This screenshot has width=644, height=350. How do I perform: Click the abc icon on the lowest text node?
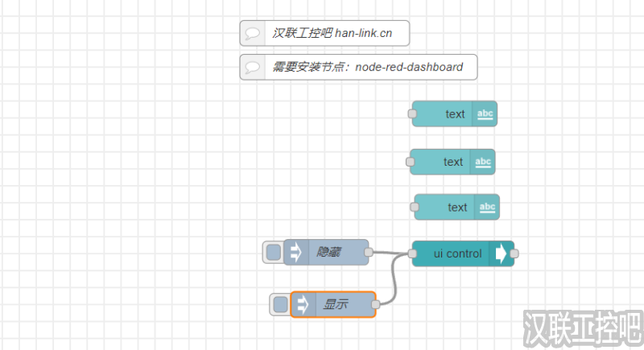487,208
